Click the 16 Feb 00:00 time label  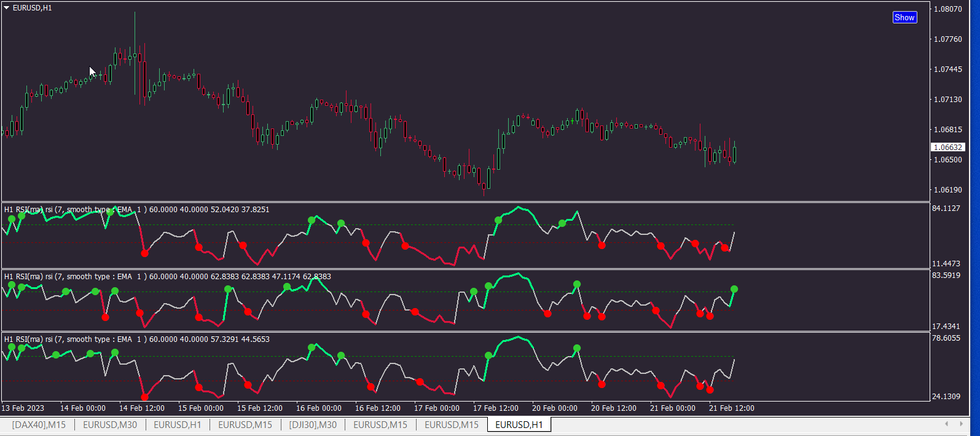[319, 408]
